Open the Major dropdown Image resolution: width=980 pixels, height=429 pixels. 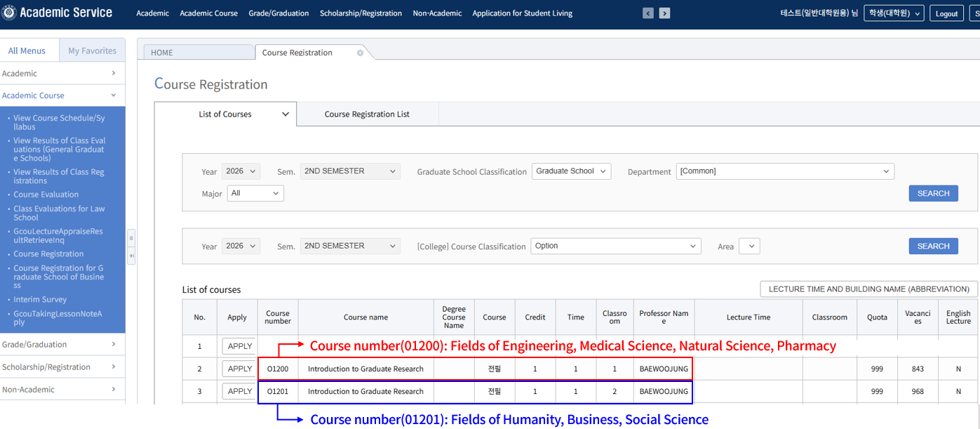(255, 193)
